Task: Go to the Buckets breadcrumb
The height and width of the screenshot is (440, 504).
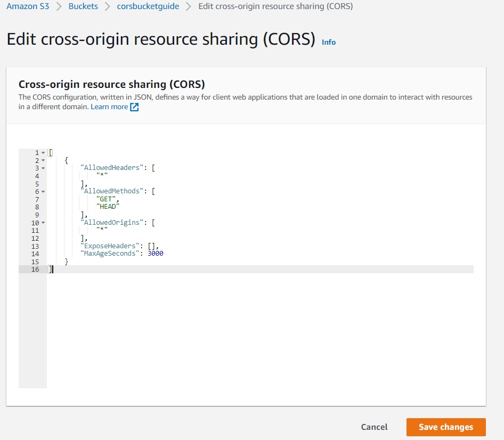Action: tap(83, 6)
